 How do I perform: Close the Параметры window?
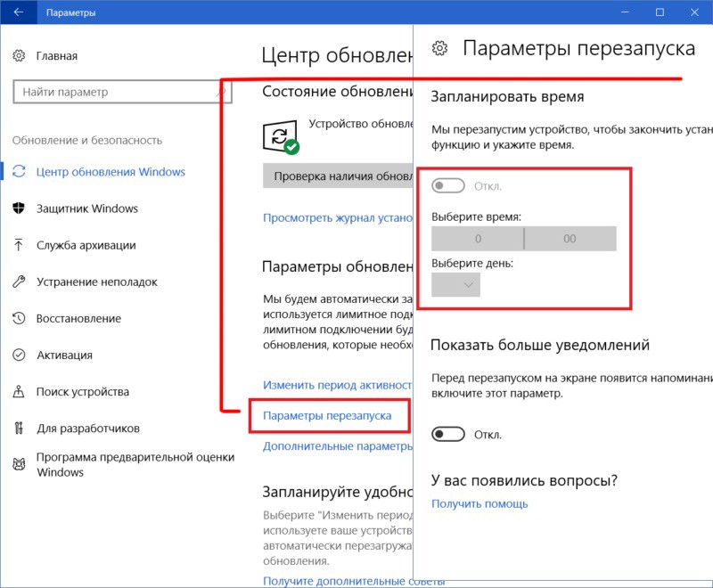tap(694, 12)
